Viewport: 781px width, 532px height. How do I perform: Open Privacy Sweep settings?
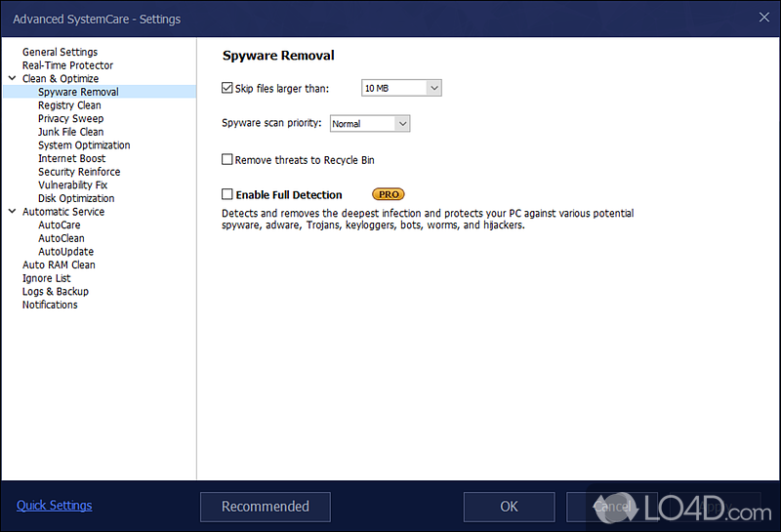70,118
